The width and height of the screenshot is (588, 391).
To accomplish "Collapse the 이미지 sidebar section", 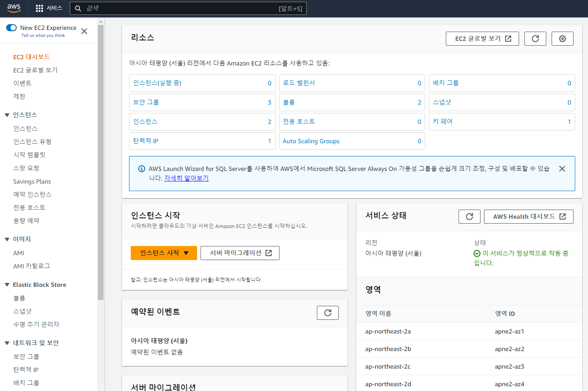I will (7, 239).
